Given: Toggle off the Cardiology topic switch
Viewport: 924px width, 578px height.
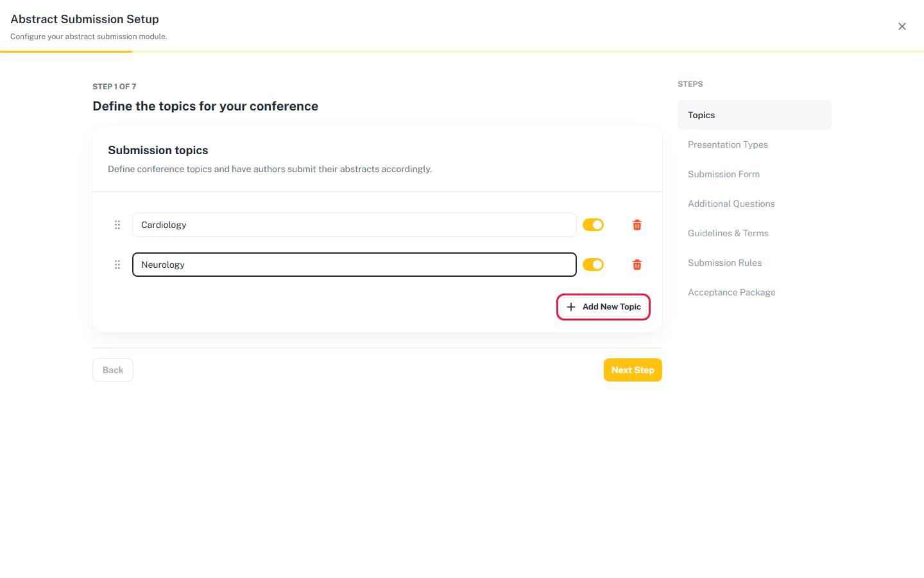Looking at the screenshot, I should click(593, 225).
